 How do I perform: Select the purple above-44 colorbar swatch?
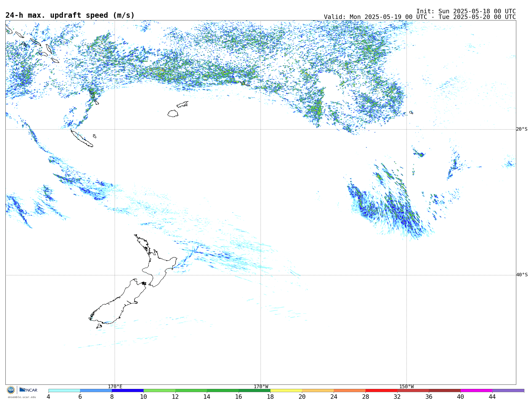[508, 391]
